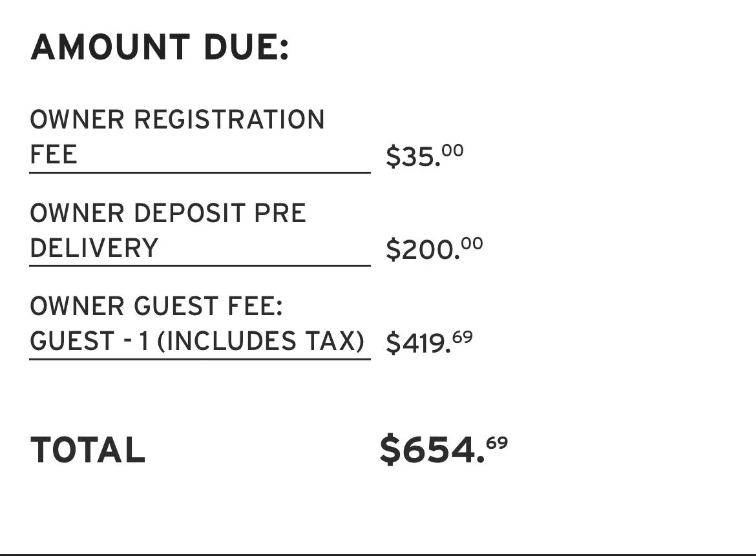This screenshot has width=756, height=556.
Task: Click the underline beneath the deposit row
Action: pos(200,265)
